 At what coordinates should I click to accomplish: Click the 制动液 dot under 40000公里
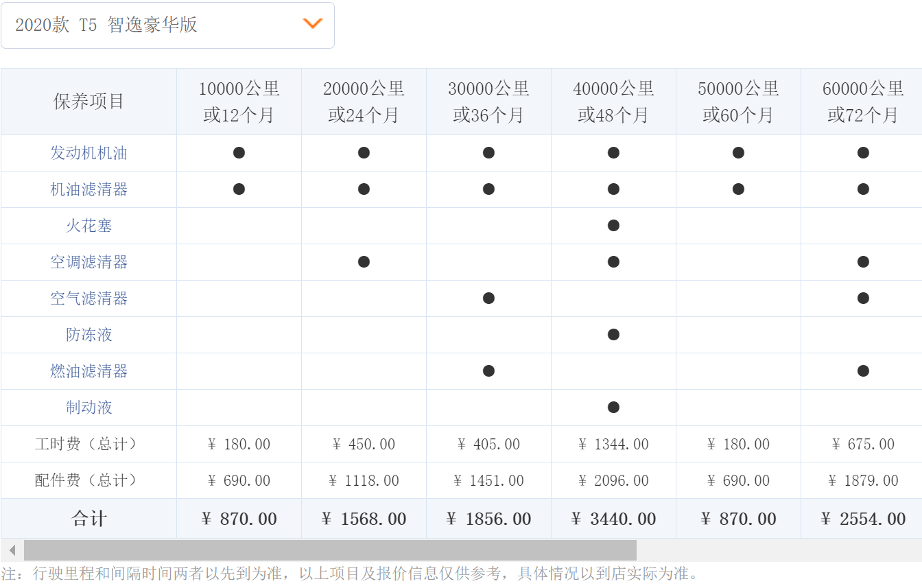pyautogui.click(x=613, y=408)
